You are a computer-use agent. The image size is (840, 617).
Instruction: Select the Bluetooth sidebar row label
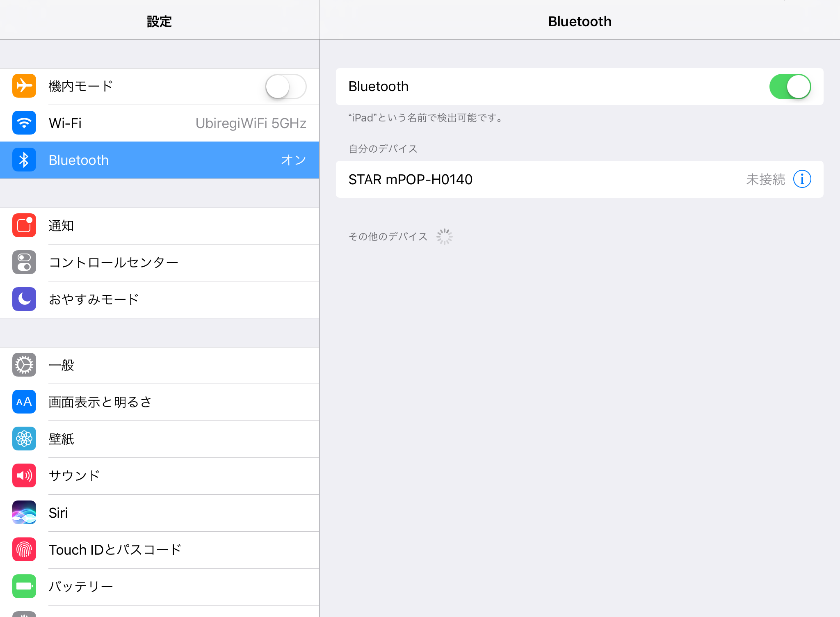click(79, 160)
